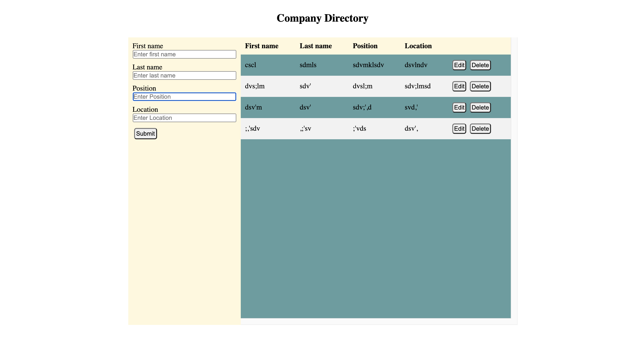Focus the Enter first name field
The width and height of the screenshot is (644, 338).
[184, 54]
